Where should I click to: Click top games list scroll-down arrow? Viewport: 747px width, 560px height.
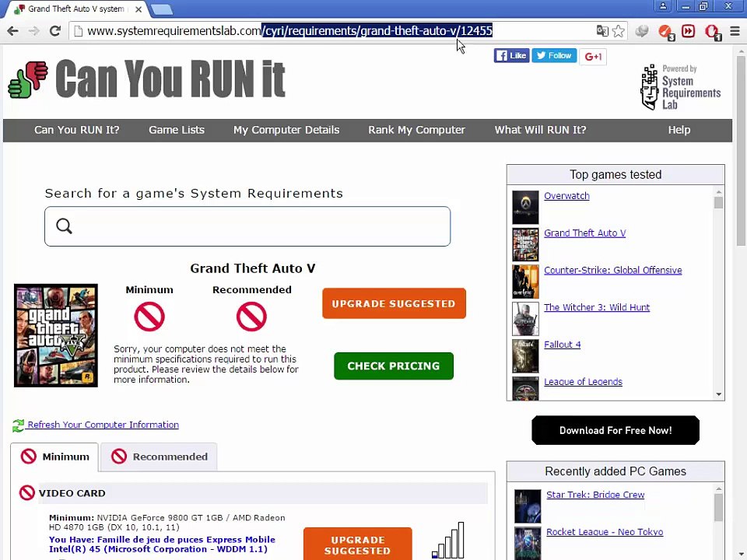tap(718, 394)
